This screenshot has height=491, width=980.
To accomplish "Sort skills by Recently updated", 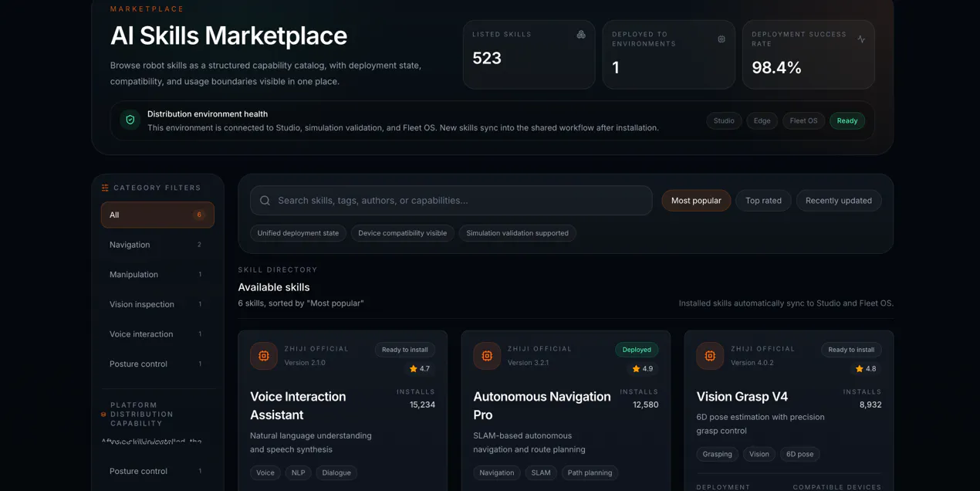I will 839,201.
